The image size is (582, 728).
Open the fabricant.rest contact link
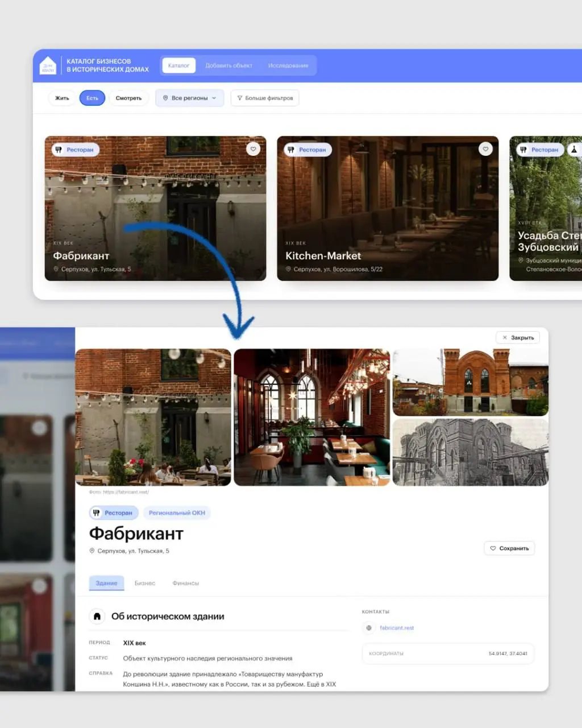(397, 628)
